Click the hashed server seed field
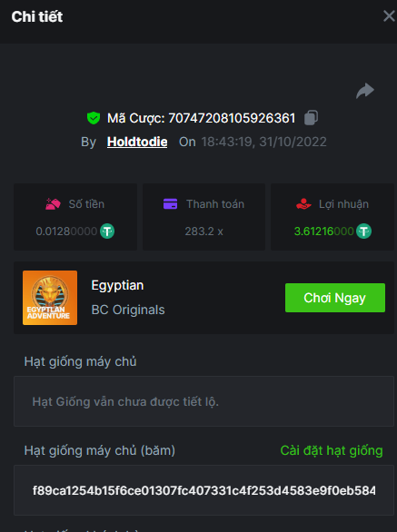This screenshot has width=397, height=532. 203,490
